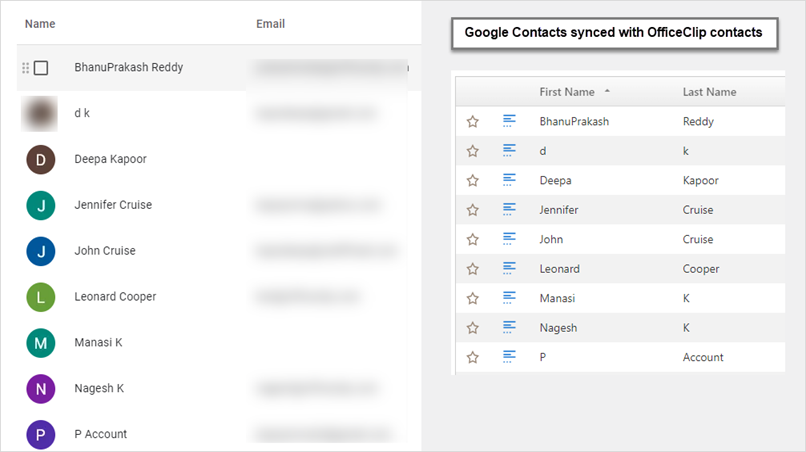Click last name Kapoor in OfficeClip table
The width and height of the screenshot is (806, 452).
point(701,181)
